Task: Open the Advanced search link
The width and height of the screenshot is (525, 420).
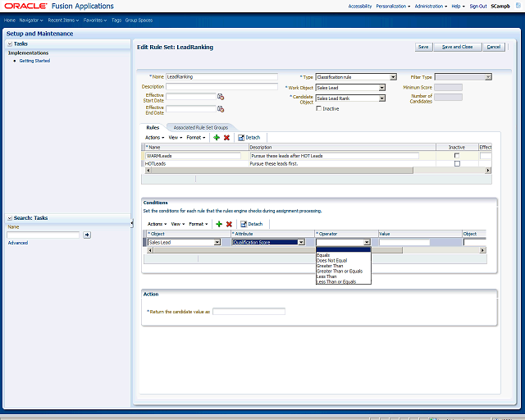Action: [x=18, y=243]
